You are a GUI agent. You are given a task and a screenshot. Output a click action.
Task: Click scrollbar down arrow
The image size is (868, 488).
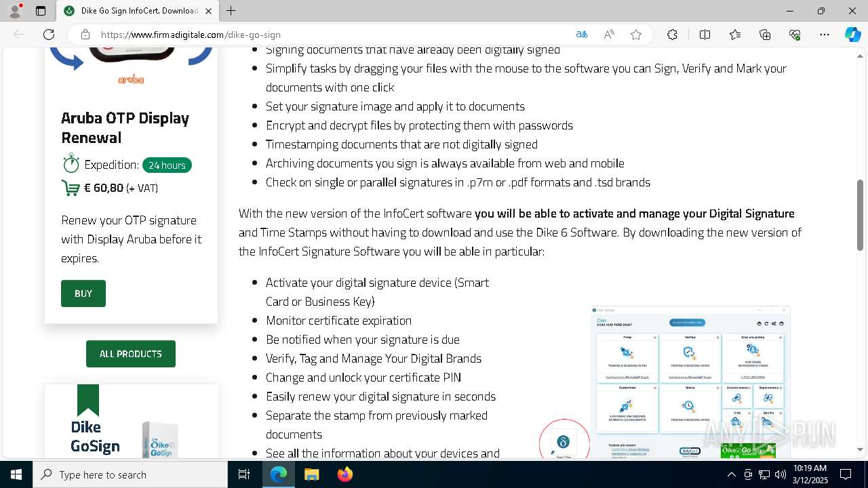click(861, 449)
